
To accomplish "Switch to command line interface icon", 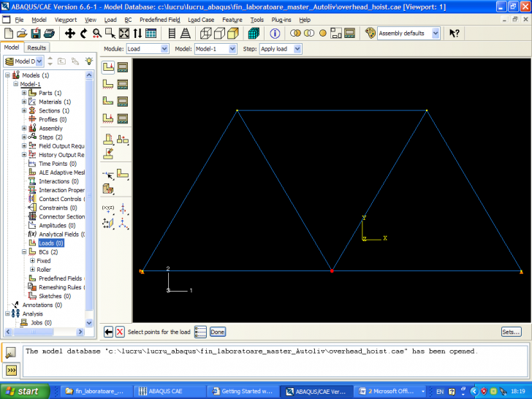I will [11, 370].
